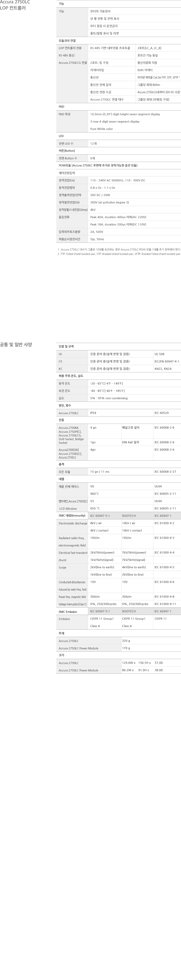The image size is (181, 980).
Task: Click the 전면 LED 수 label
Action: pyautogui.click(x=66, y=144)
